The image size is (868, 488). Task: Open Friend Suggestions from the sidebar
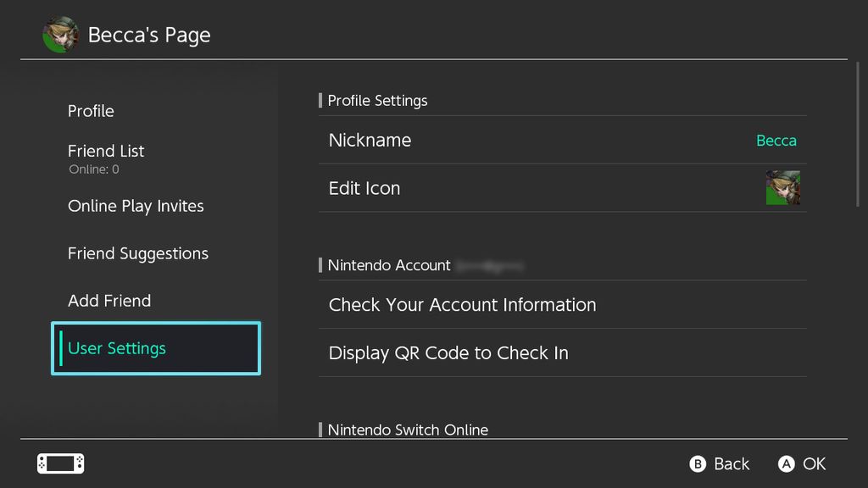coord(137,253)
